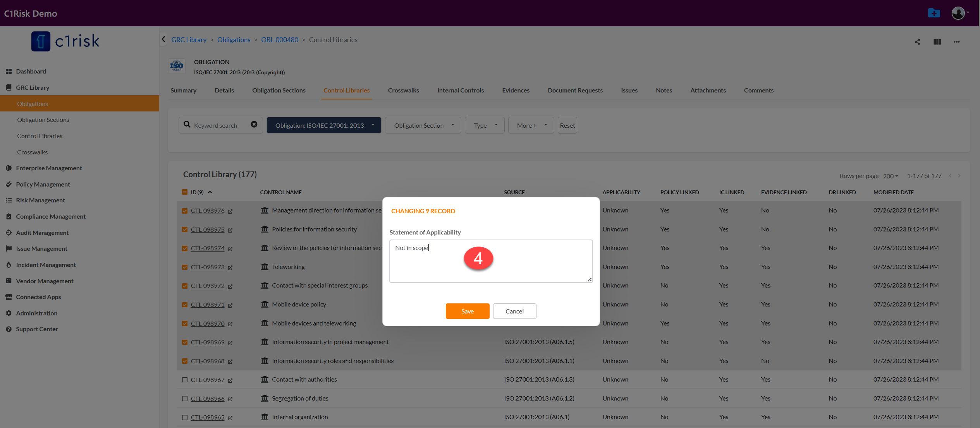Open the Type filter dropdown
This screenshot has height=428, width=980.
click(485, 125)
